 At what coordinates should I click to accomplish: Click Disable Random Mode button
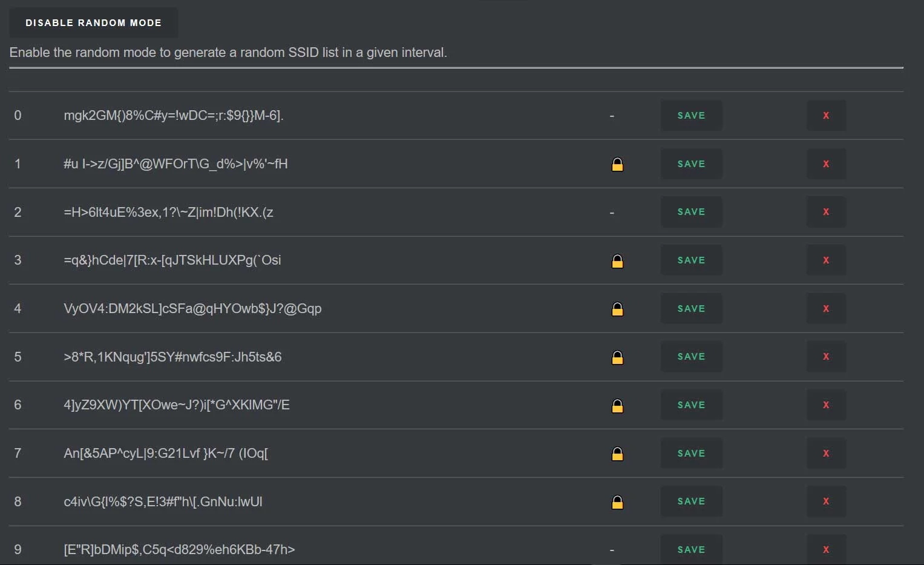(94, 23)
